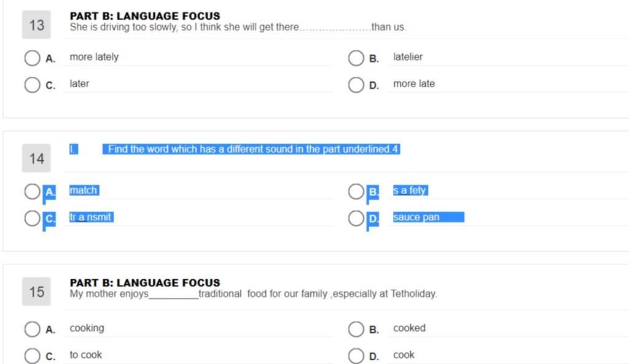Click the answer text 'cooking'

tap(87, 328)
